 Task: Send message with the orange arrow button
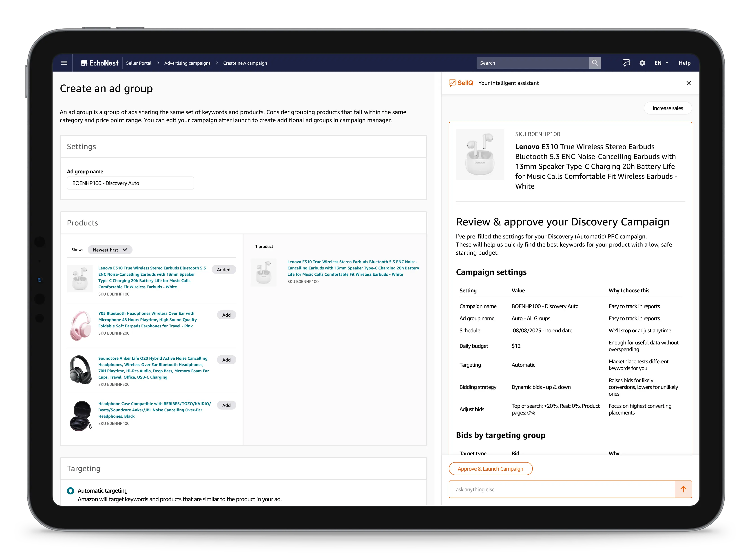pos(683,489)
